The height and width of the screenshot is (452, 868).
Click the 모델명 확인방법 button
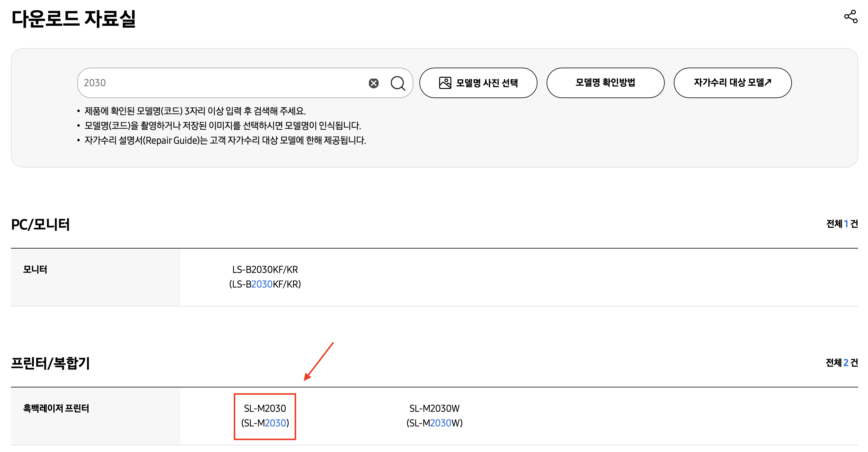(605, 83)
